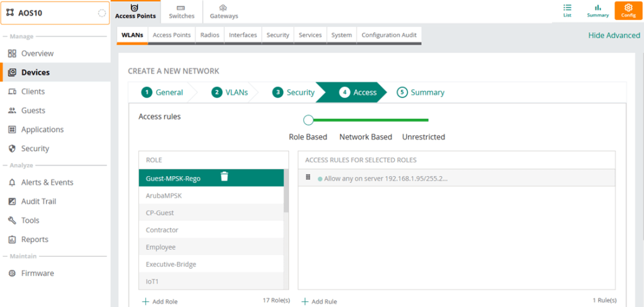Image resolution: width=644 pixels, height=307 pixels.
Task: Go to Firmware in the Maintain section
Action: 38,273
